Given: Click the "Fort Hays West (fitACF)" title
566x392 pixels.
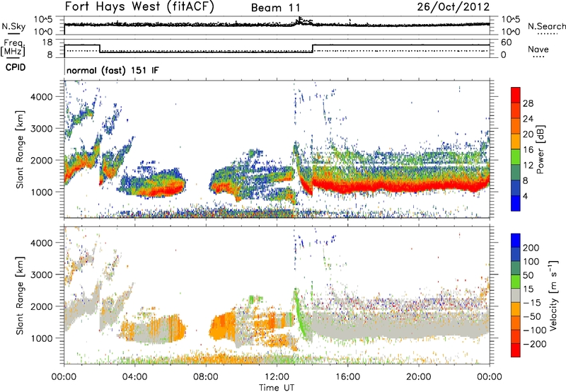Looking at the screenshot, I should pyautogui.click(x=139, y=7).
